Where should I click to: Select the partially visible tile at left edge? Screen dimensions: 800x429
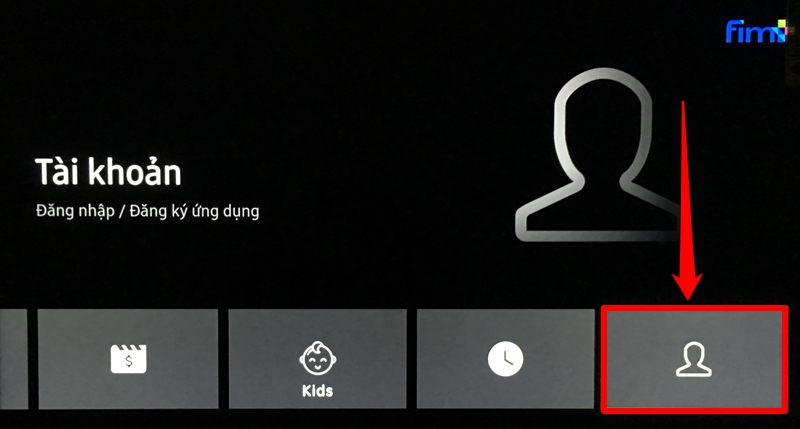tap(13, 359)
